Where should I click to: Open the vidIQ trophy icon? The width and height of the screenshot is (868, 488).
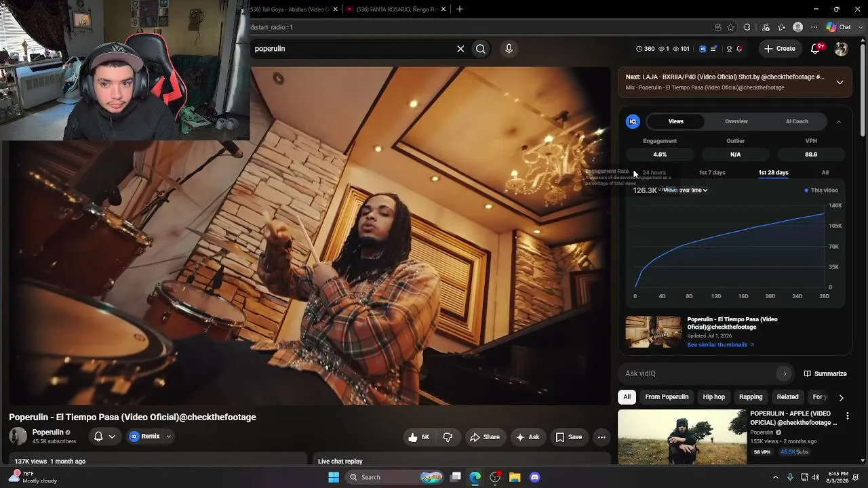pos(729,49)
